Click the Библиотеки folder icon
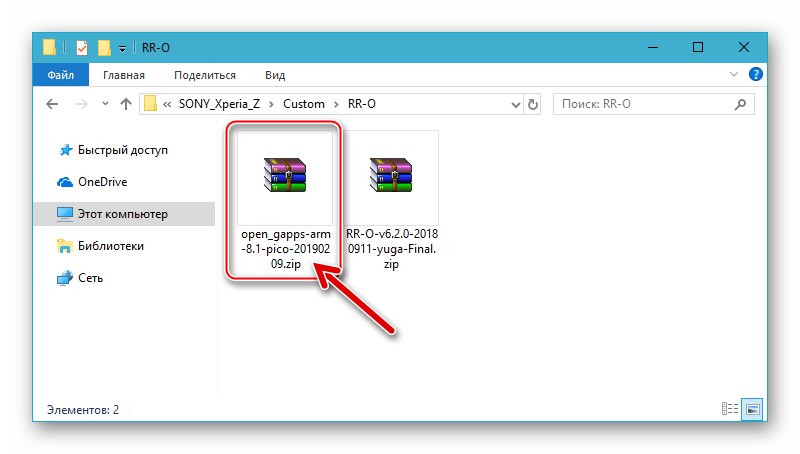Viewport: 800px width, 454px height. (65, 246)
